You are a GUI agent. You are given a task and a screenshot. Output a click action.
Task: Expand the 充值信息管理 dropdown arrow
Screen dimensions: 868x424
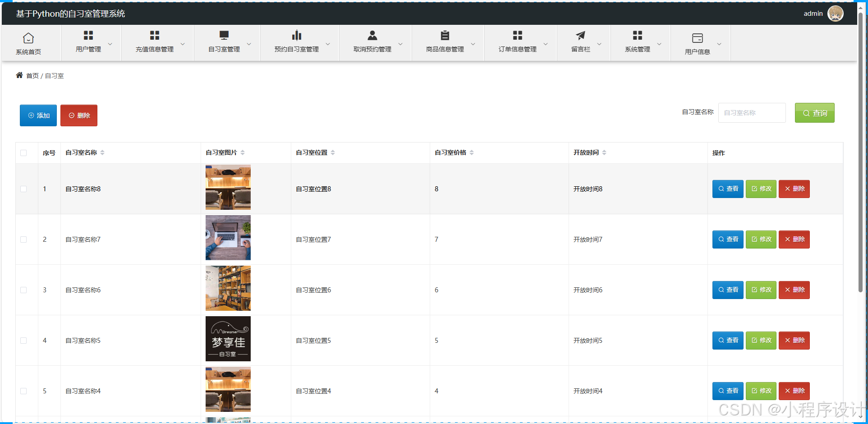pos(183,44)
